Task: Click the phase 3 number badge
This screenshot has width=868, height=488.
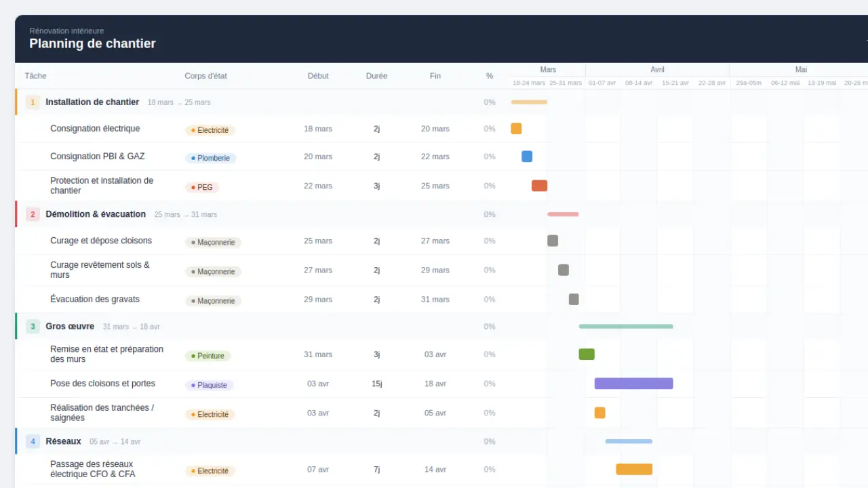Action: 33,327
